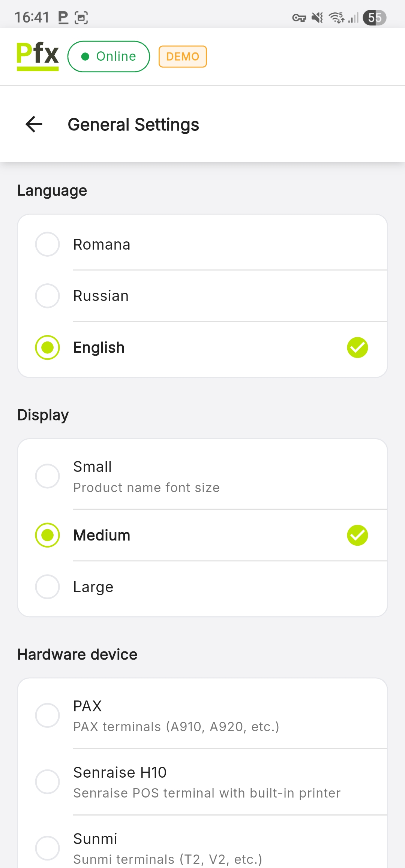Choose Sunmi terminals hardware option
Image resolution: width=405 pixels, height=868 pixels.
tap(48, 848)
